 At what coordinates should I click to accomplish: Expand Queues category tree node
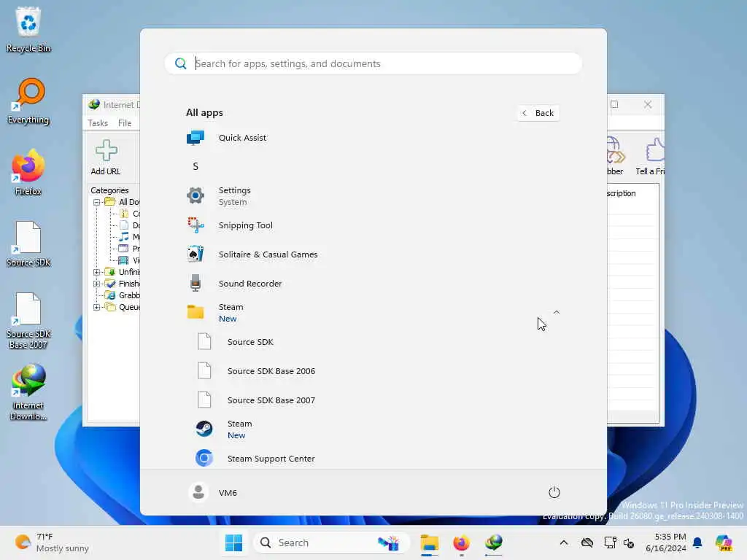click(x=97, y=307)
